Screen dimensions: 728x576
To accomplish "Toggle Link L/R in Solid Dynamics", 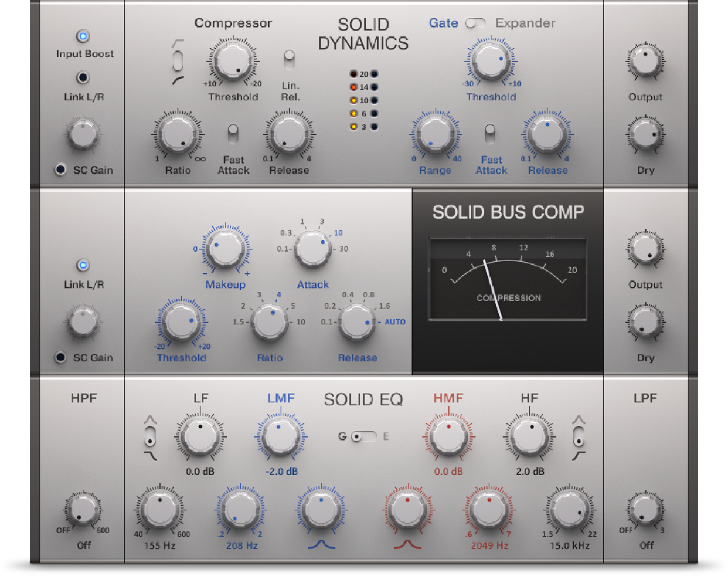I will tap(83, 77).
